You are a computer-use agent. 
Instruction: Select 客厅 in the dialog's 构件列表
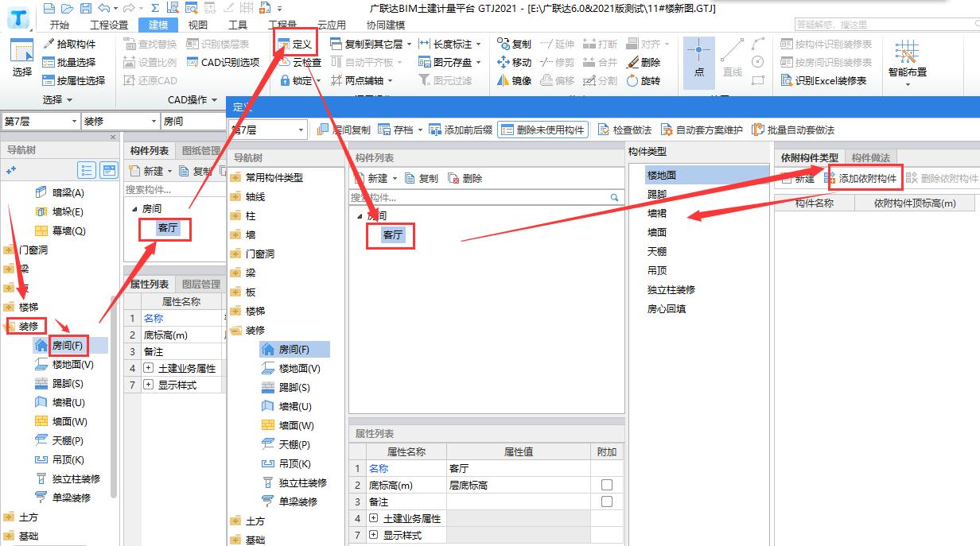point(392,235)
